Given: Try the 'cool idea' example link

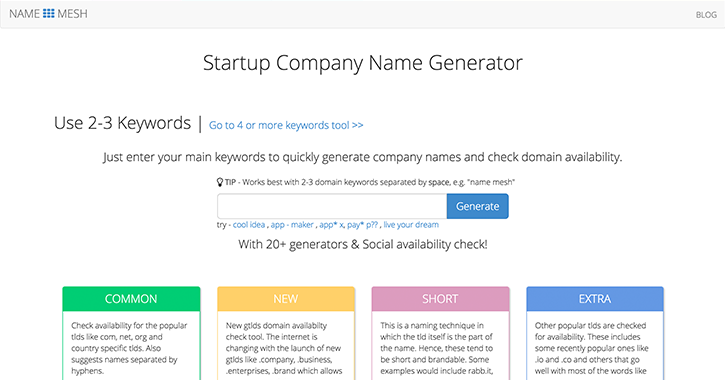Looking at the screenshot, I should 249,225.
